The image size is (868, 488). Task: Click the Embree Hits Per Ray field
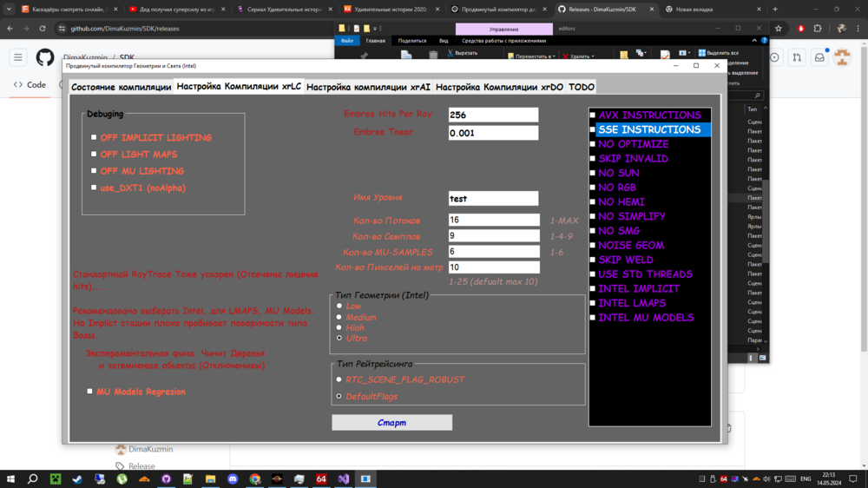click(493, 115)
